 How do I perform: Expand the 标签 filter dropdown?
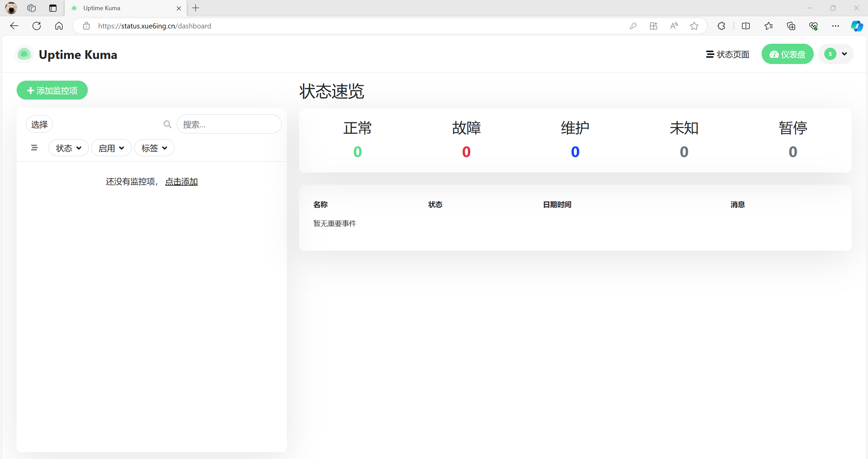coord(154,148)
